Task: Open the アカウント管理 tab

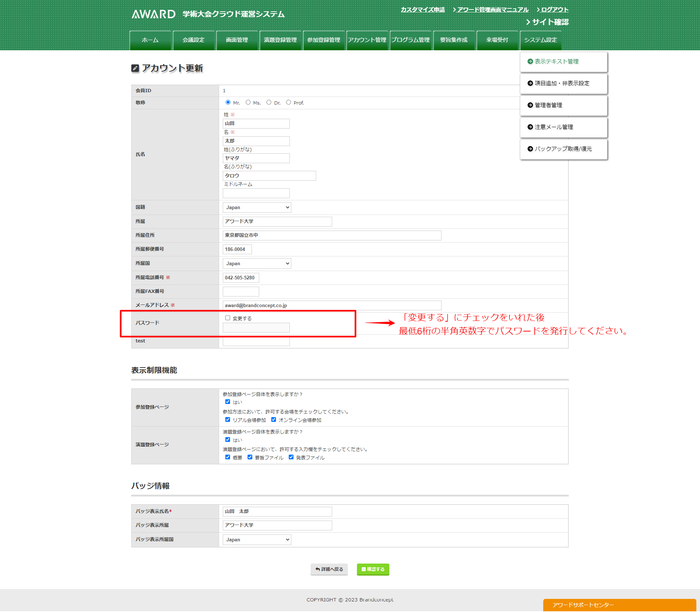Action: point(367,40)
